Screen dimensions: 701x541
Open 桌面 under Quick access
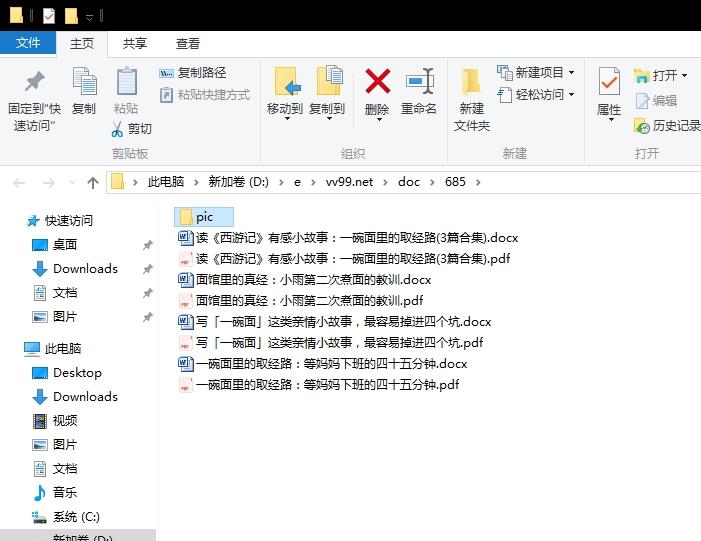point(55,245)
